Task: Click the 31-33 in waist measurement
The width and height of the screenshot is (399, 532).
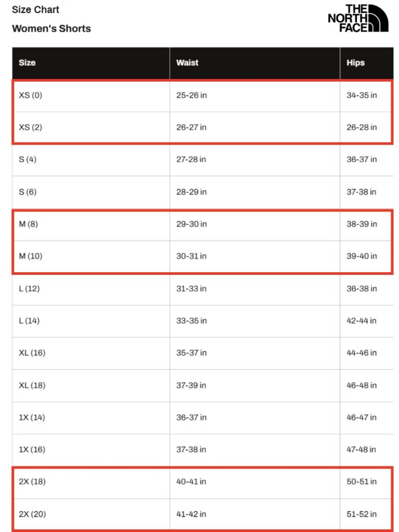Action: coord(192,289)
